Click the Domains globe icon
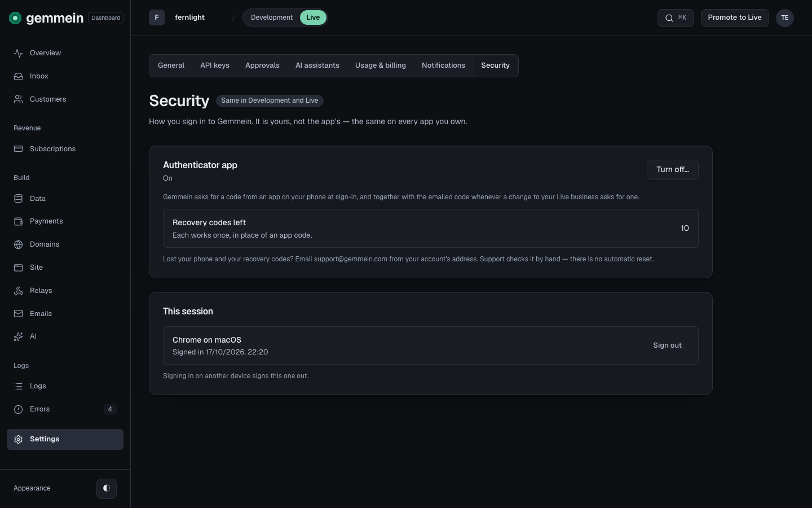This screenshot has height=508, width=812. tap(19, 244)
